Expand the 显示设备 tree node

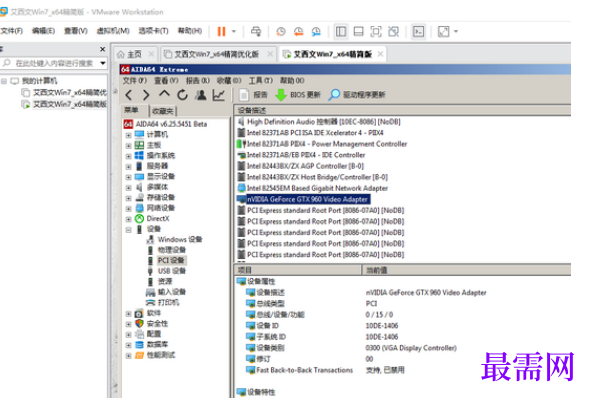[129, 177]
